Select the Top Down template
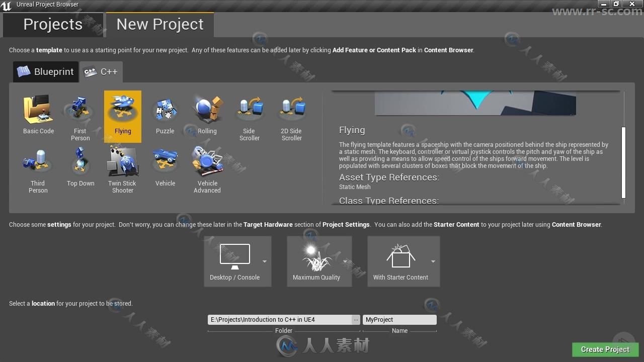 [x=80, y=169]
